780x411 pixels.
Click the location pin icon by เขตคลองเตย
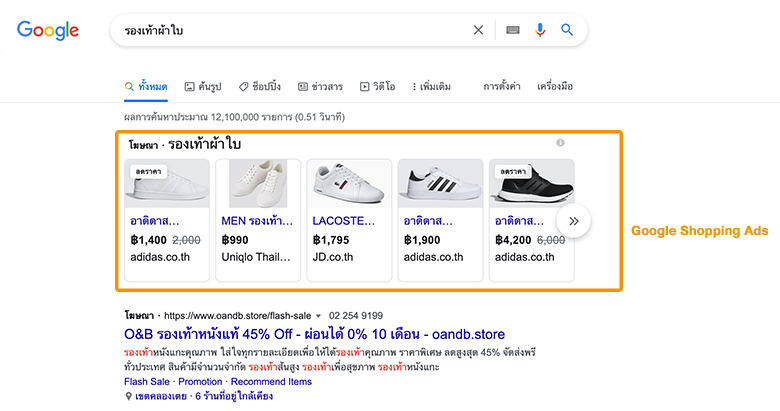tap(128, 397)
